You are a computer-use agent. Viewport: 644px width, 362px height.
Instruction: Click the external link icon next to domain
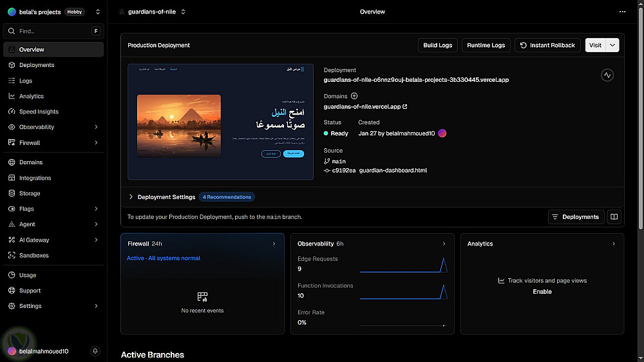point(405,106)
